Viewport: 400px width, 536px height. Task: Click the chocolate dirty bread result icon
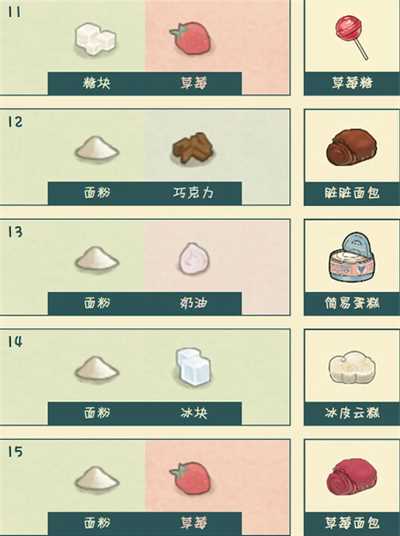click(x=351, y=147)
